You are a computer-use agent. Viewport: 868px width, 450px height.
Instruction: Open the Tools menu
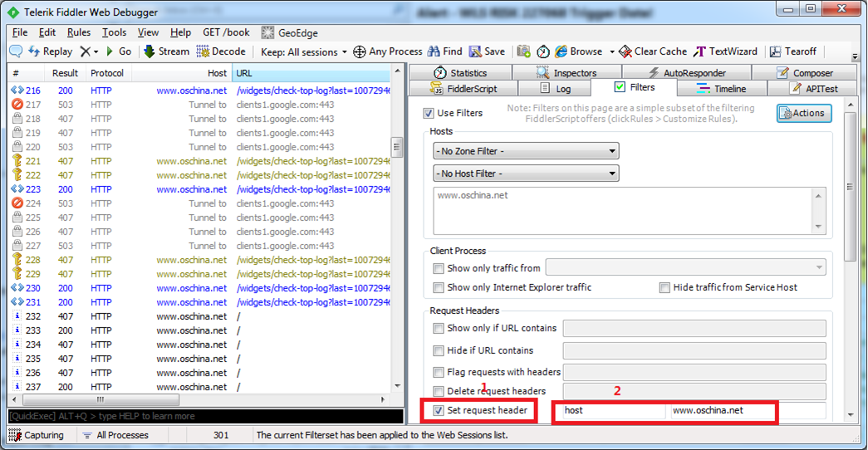[x=114, y=32]
